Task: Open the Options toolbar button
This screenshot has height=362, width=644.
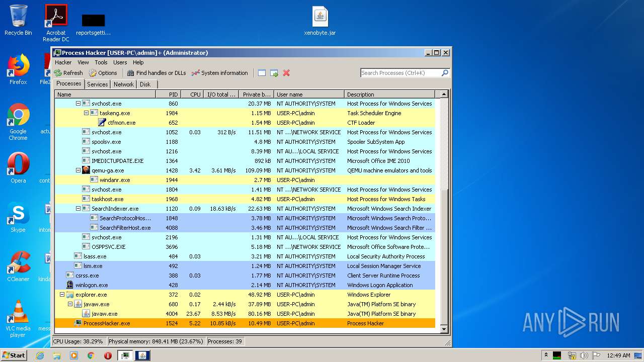Action: 103,73
